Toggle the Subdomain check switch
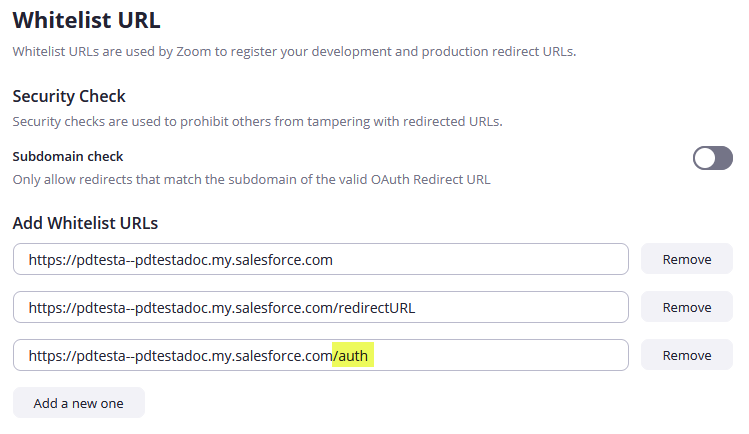This screenshot has height=434, width=749. tap(712, 158)
